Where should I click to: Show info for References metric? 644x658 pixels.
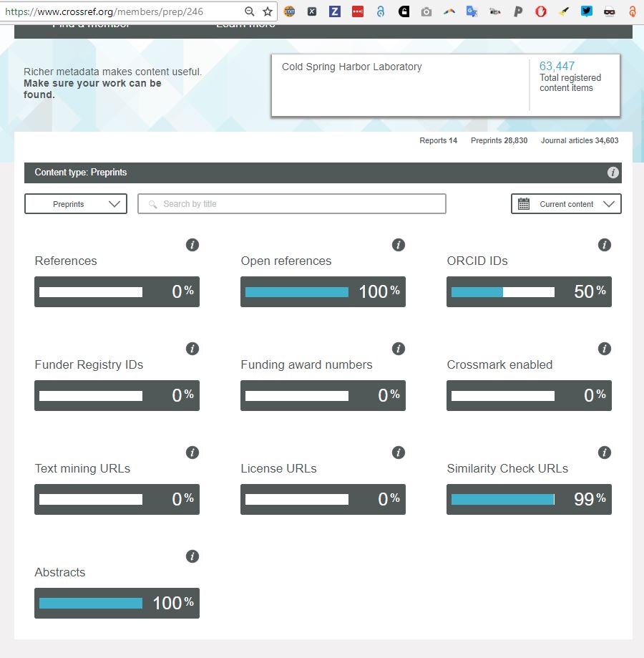pos(192,245)
